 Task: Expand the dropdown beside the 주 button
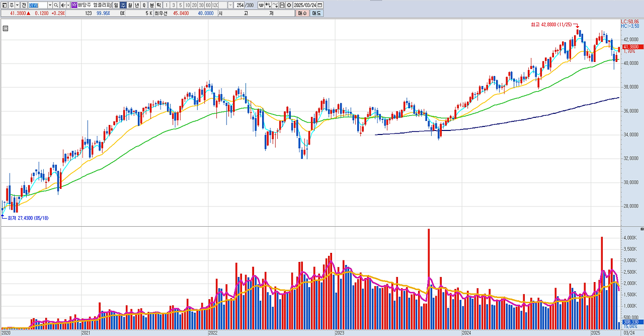pyautogui.click(x=17, y=5)
